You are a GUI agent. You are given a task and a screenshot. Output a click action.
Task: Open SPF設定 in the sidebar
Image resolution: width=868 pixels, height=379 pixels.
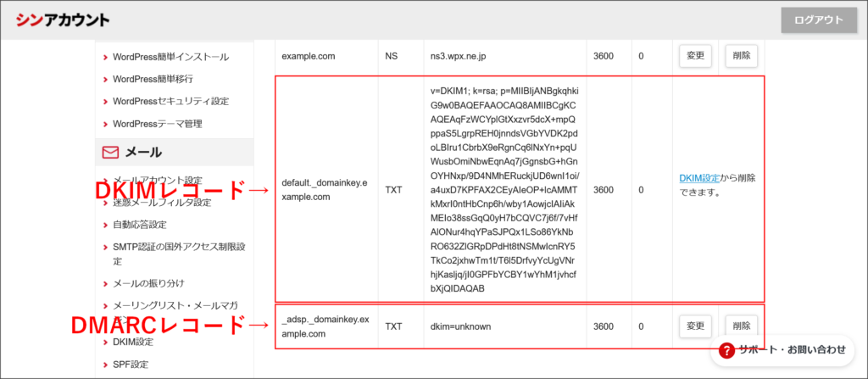[x=130, y=364]
